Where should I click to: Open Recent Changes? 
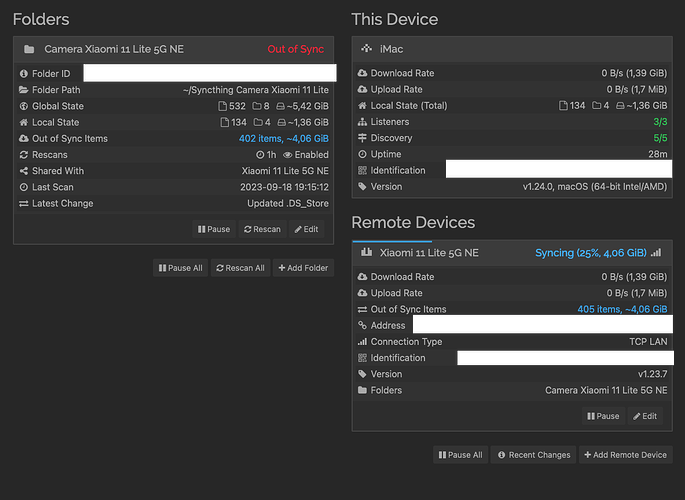point(533,455)
